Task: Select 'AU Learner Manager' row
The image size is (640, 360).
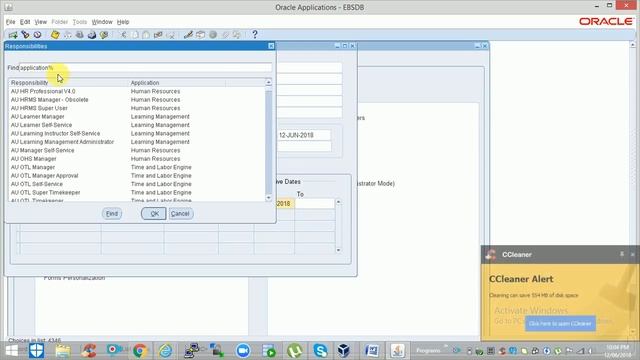Action: pos(137,117)
